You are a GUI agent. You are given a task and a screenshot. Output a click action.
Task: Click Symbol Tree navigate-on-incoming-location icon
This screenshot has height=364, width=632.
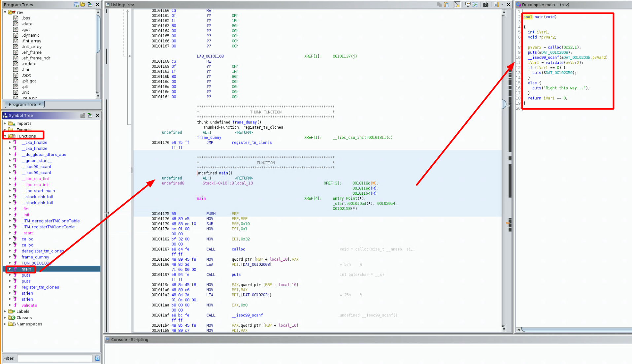pyautogui.click(x=90, y=116)
